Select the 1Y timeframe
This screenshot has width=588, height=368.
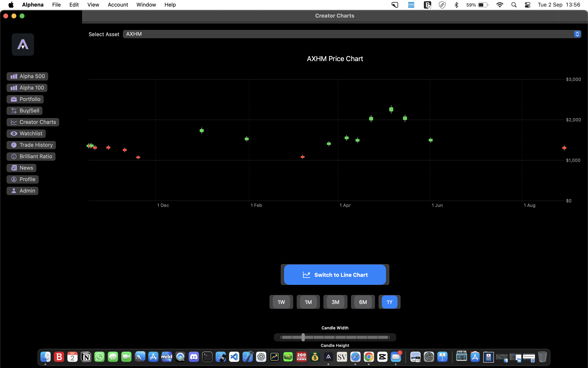pyautogui.click(x=389, y=302)
